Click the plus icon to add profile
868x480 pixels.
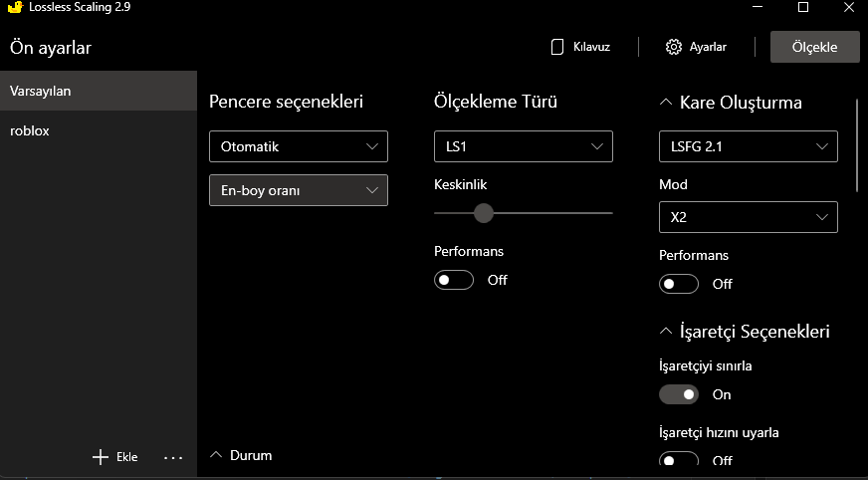click(x=100, y=457)
